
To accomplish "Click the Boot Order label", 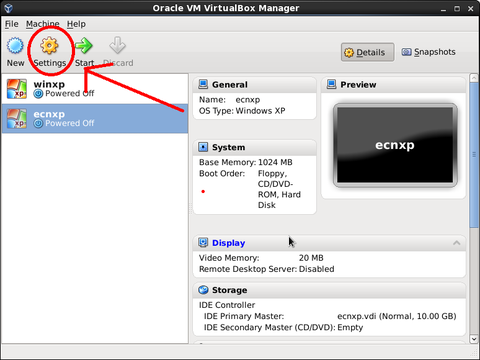I will coord(222,173).
